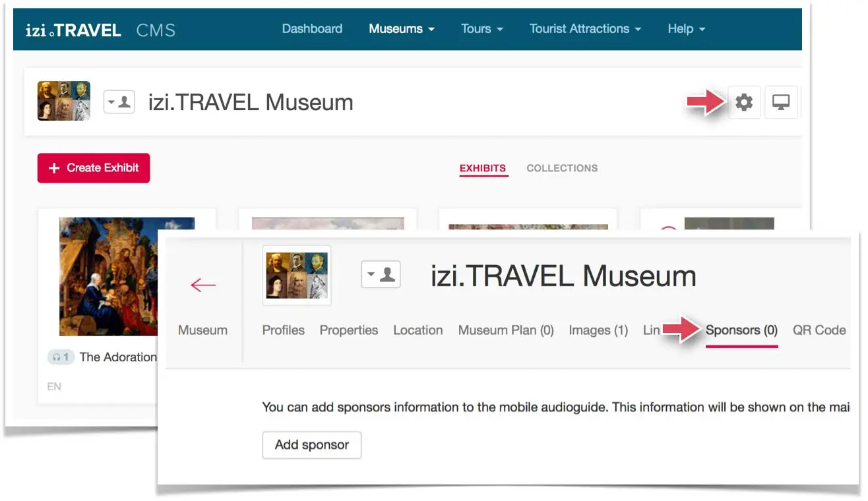This screenshot has width=868, height=501.
Task: Open museum settings via gear icon
Action: (744, 102)
